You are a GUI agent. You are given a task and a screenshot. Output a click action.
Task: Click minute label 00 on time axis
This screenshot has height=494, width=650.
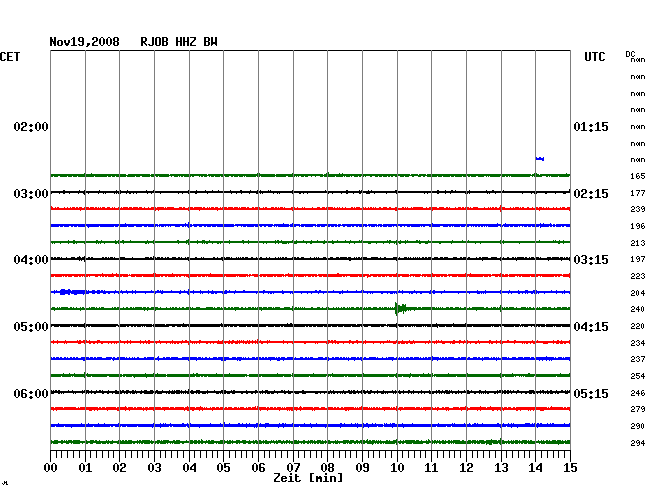(50, 468)
